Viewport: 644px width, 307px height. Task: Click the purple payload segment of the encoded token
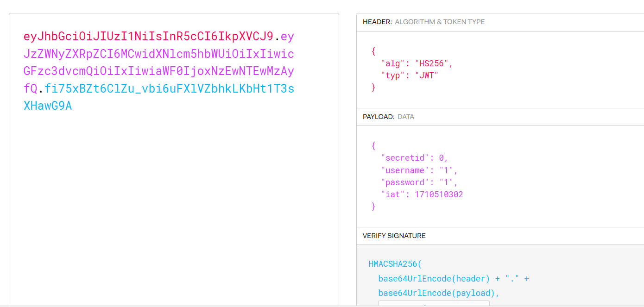[158, 71]
